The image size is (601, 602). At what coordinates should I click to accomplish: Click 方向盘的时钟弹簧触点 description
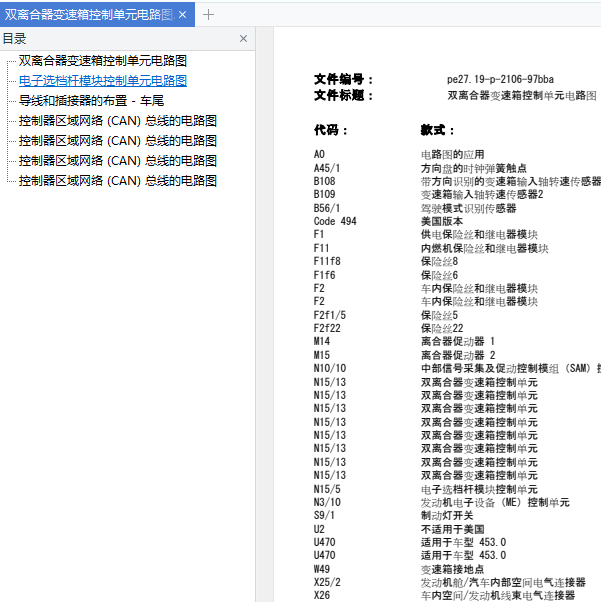click(x=474, y=168)
